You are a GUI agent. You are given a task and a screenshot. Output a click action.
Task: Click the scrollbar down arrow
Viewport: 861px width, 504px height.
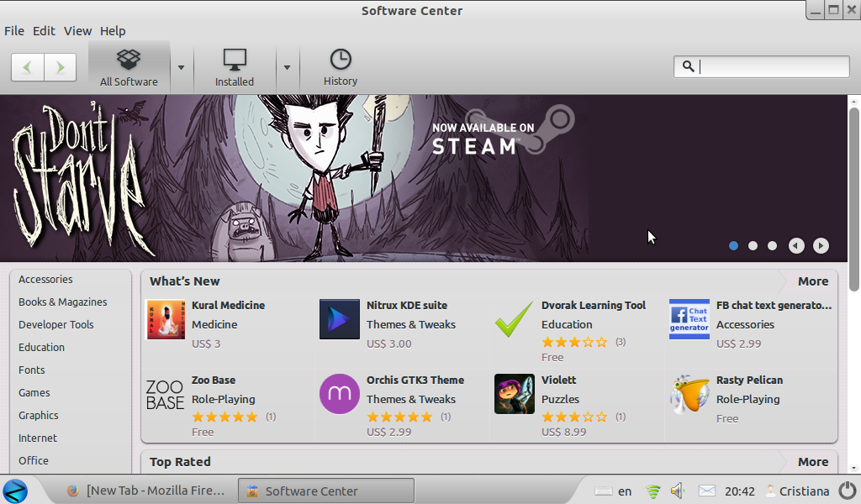click(854, 469)
